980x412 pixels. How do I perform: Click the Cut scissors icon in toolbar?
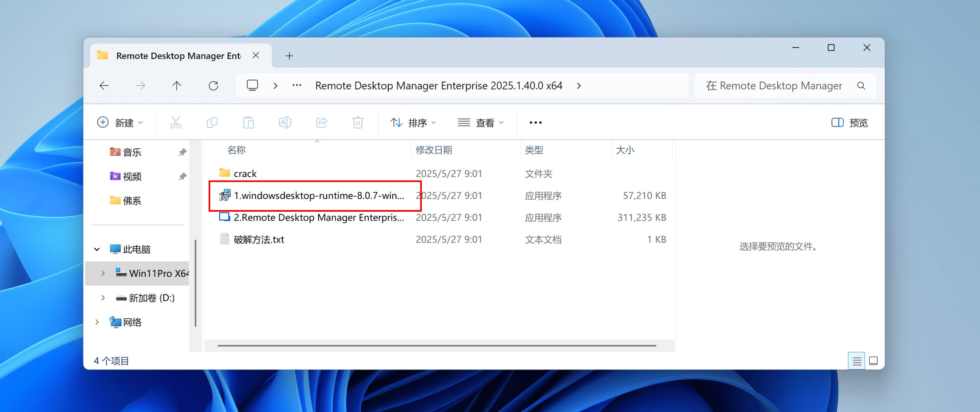[176, 122]
